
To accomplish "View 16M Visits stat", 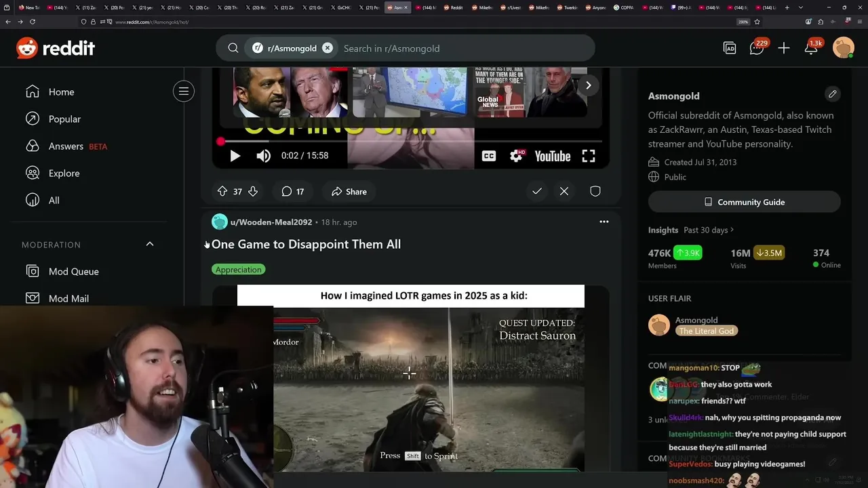I will tap(757, 258).
